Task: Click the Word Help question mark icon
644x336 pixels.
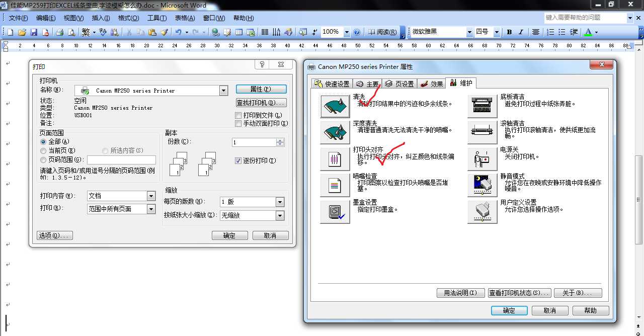Action: 357,32
